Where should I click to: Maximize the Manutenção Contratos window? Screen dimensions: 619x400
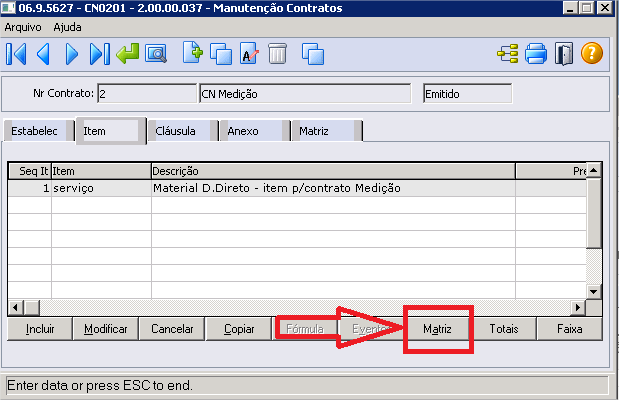(587, 8)
